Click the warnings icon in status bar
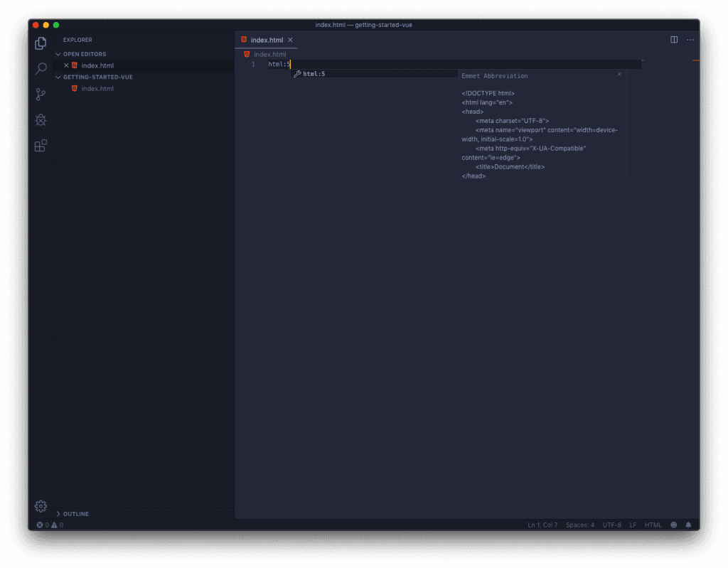This screenshot has width=728, height=568. (54, 525)
